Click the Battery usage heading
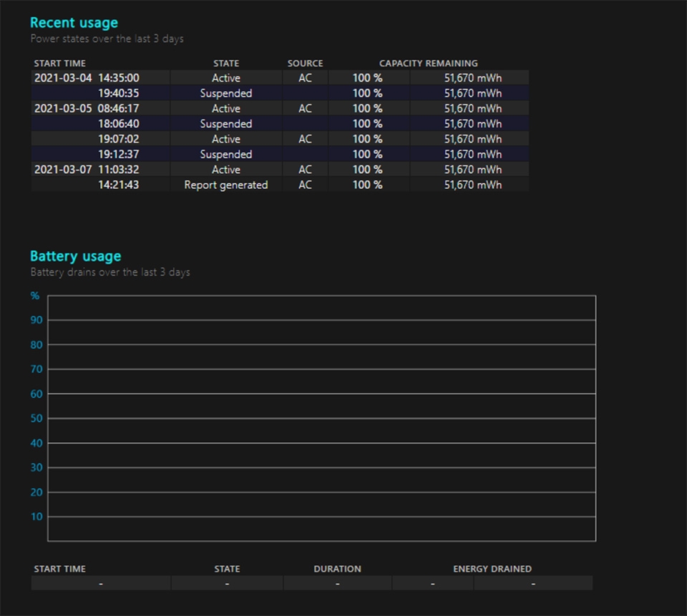This screenshot has height=616, width=687. click(75, 256)
